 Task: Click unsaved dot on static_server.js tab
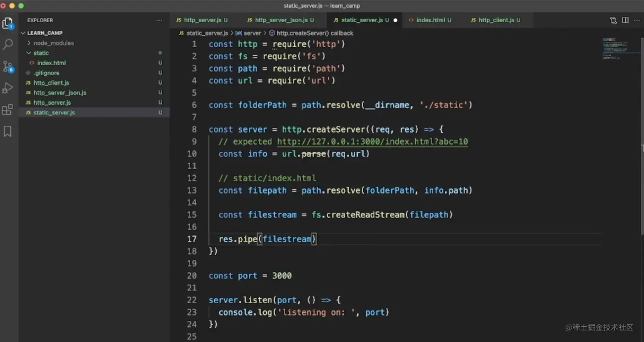point(395,20)
